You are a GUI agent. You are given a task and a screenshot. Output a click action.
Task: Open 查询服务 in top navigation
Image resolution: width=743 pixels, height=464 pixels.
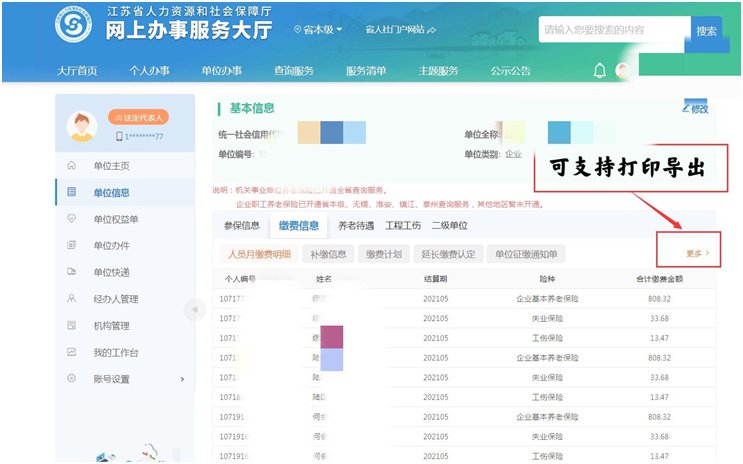(x=293, y=71)
